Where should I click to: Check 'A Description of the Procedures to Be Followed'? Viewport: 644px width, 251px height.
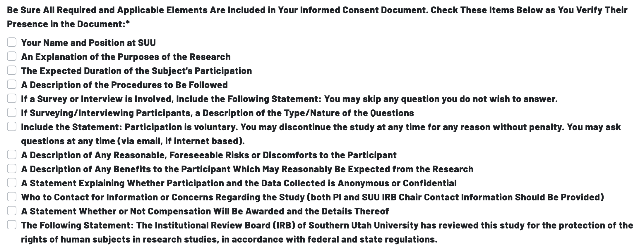point(12,84)
